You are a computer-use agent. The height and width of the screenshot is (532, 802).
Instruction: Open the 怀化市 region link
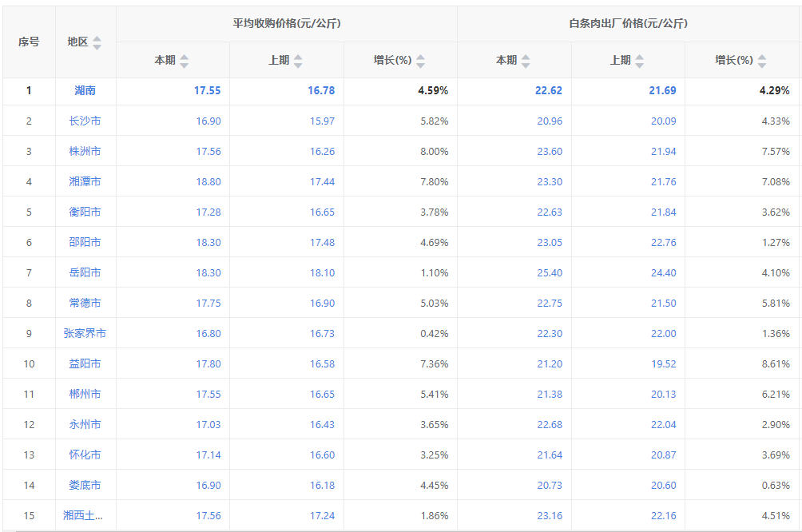85,455
